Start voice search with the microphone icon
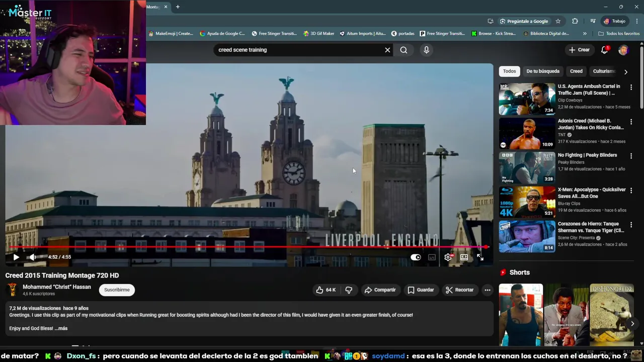This screenshot has width=644, height=362. click(x=426, y=50)
